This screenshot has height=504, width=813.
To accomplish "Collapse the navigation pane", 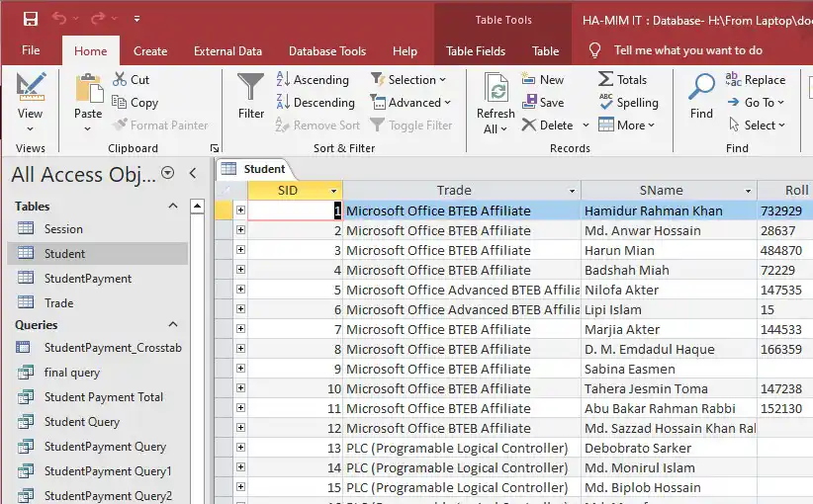I will coord(193,173).
